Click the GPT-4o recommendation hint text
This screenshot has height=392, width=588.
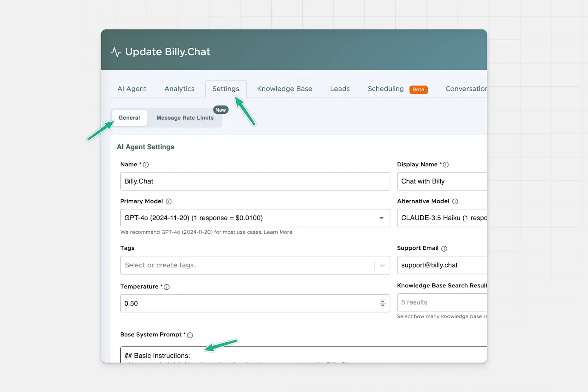pos(191,232)
